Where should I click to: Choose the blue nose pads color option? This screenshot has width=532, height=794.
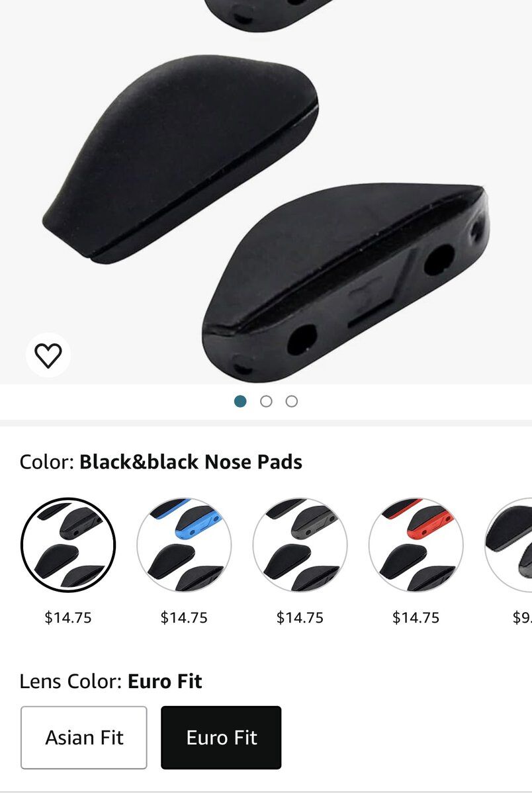(184, 545)
